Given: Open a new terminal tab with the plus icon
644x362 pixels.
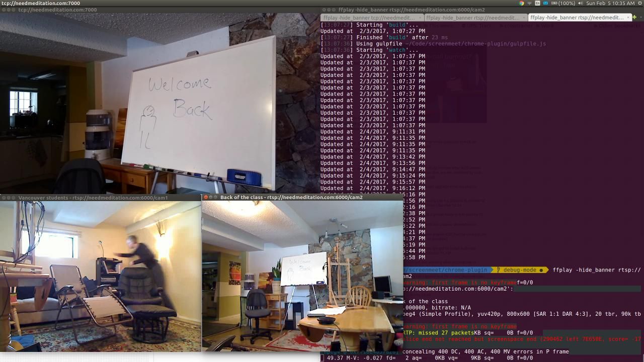Looking at the screenshot, I should pos(634,17).
